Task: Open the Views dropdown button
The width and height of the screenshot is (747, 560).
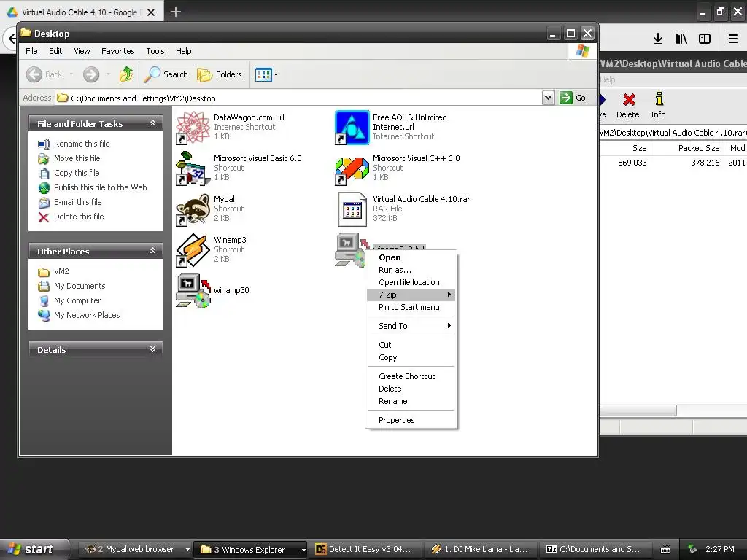Action: 266,74
